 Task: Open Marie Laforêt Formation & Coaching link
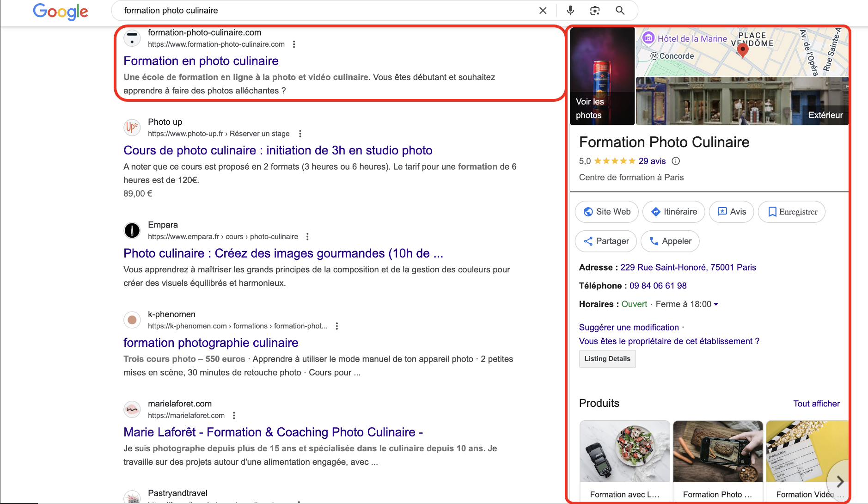(x=273, y=432)
